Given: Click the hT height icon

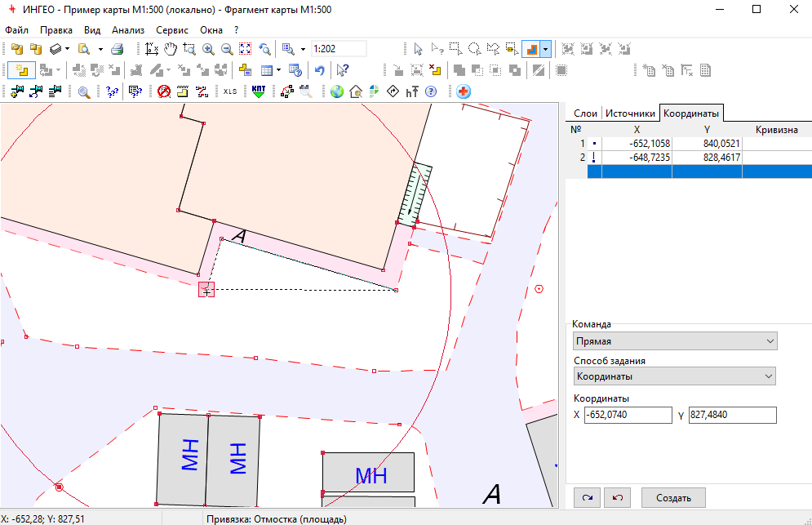Looking at the screenshot, I should pos(412,91).
